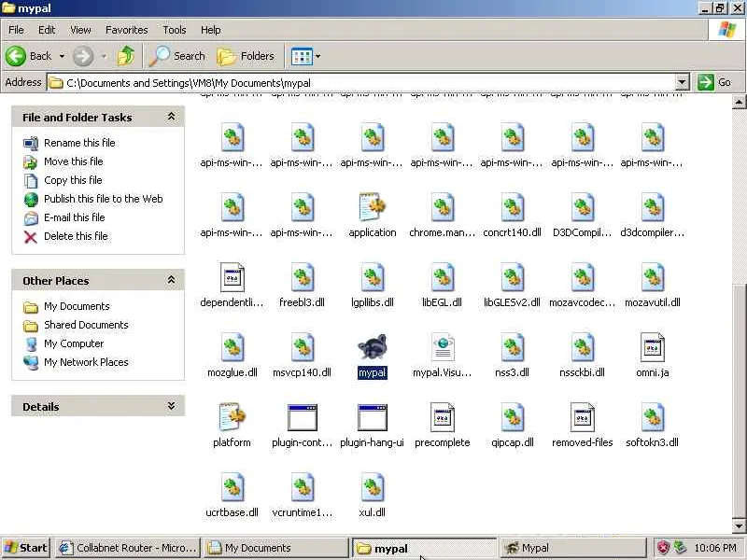Viewport: 747px width, 560px height.
Task: Toggle the Folders pane
Action: click(246, 56)
